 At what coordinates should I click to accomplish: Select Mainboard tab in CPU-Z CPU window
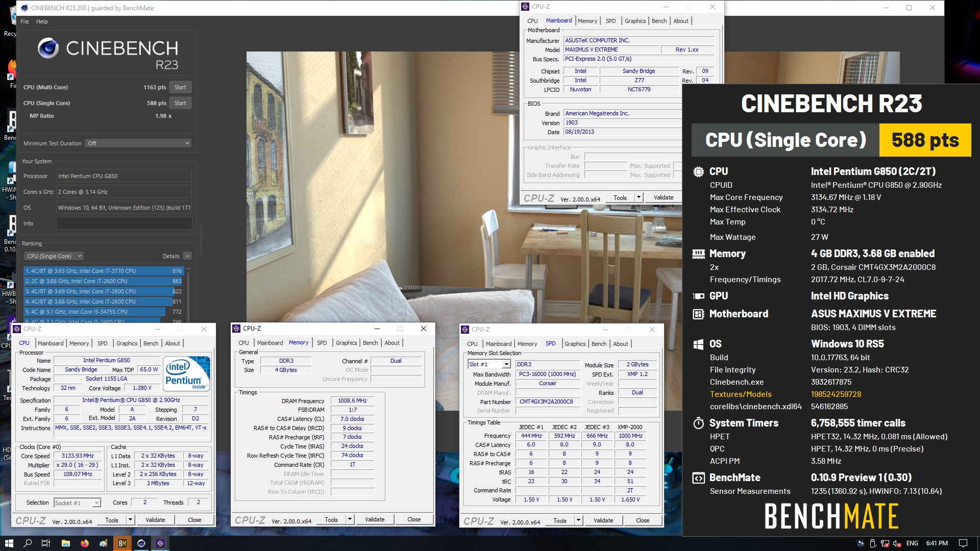pyautogui.click(x=51, y=343)
